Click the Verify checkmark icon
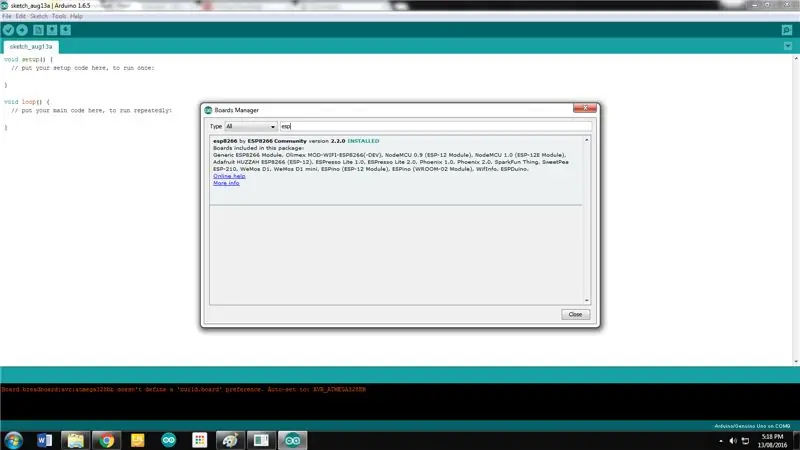Image resolution: width=800 pixels, height=450 pixels. (8, 30)
